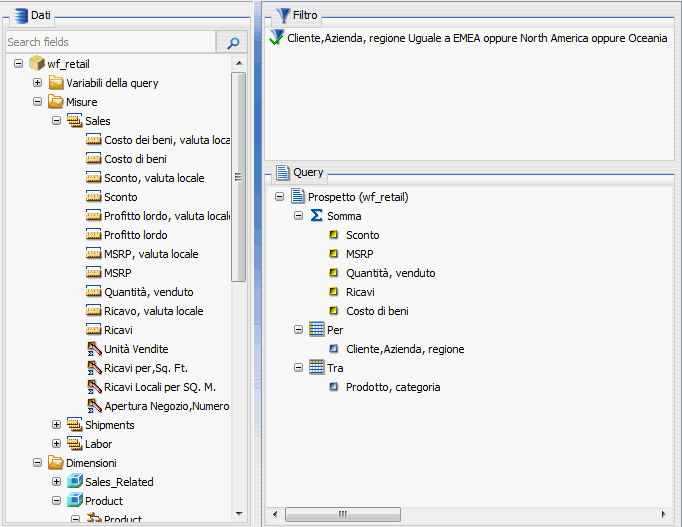Collapse the Sales measure group
This screenshot has width=682, height=527.
tap(57, 120)
